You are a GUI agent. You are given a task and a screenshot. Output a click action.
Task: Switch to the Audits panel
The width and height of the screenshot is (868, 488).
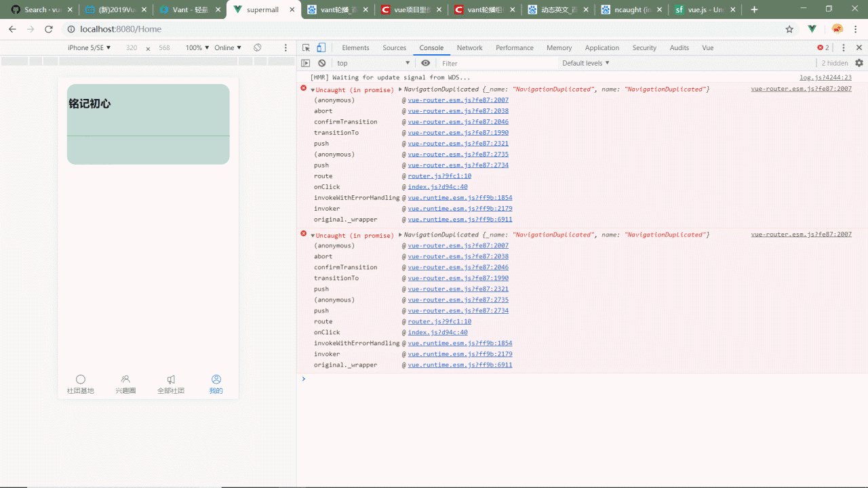(x=679, y=47)
